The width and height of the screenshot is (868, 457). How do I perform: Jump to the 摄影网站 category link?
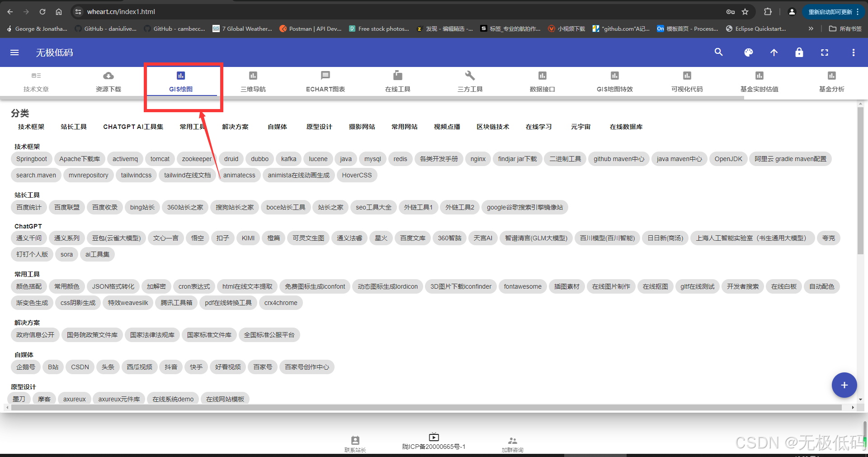tap(362, 127)
